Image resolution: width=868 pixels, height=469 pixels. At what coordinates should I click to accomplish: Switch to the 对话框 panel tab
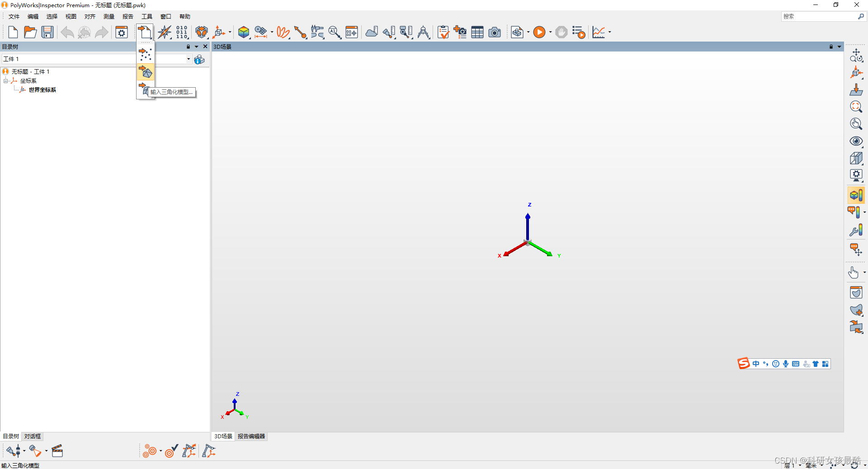point(32,436)
